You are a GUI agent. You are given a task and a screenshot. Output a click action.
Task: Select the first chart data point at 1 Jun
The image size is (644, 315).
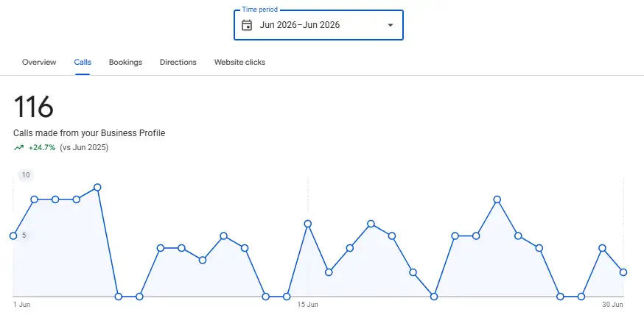13,236
